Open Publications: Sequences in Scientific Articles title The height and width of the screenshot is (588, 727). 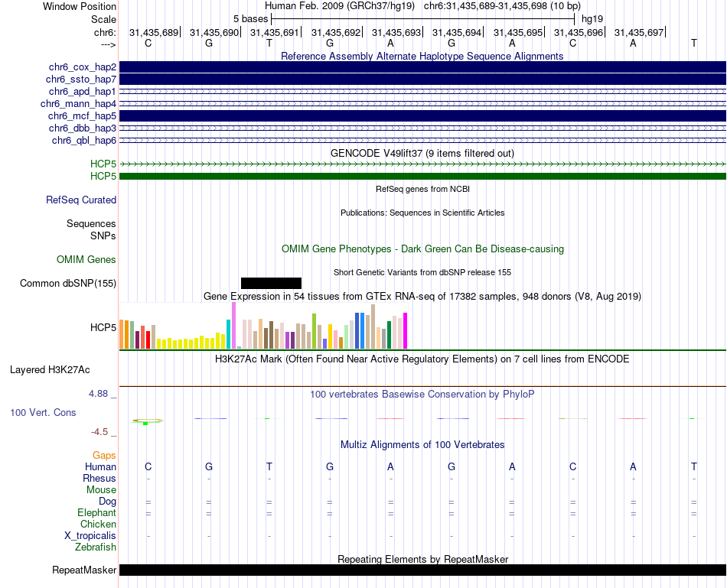click(422, 213)
